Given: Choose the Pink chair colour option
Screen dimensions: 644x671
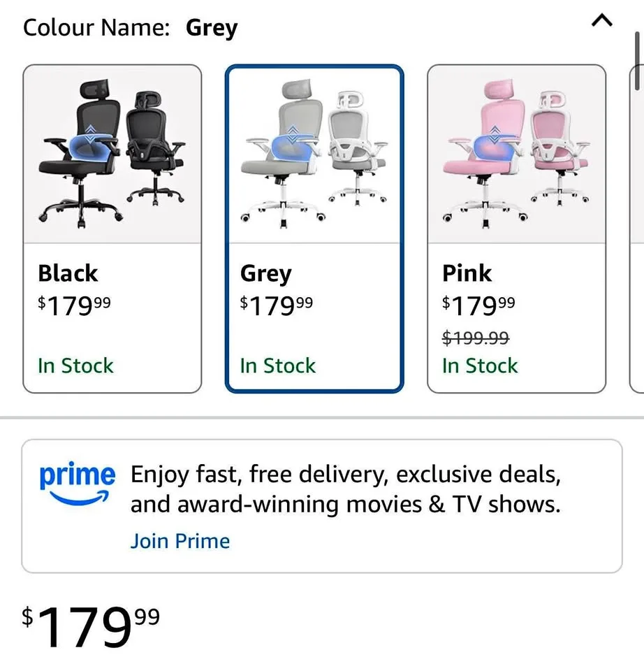Looking at the screenshot, I should pyautogui.click(x=517, y=229).
